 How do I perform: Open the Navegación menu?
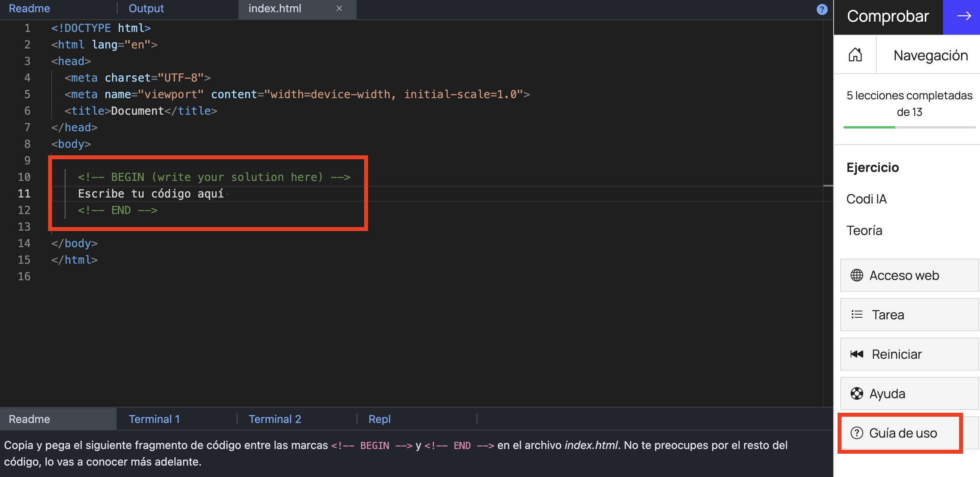930,55
